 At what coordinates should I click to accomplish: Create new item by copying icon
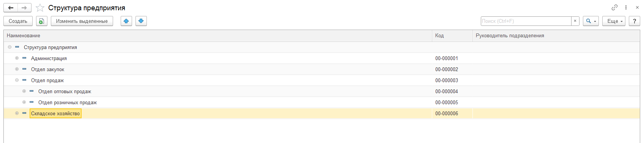(x=42, y=21)
